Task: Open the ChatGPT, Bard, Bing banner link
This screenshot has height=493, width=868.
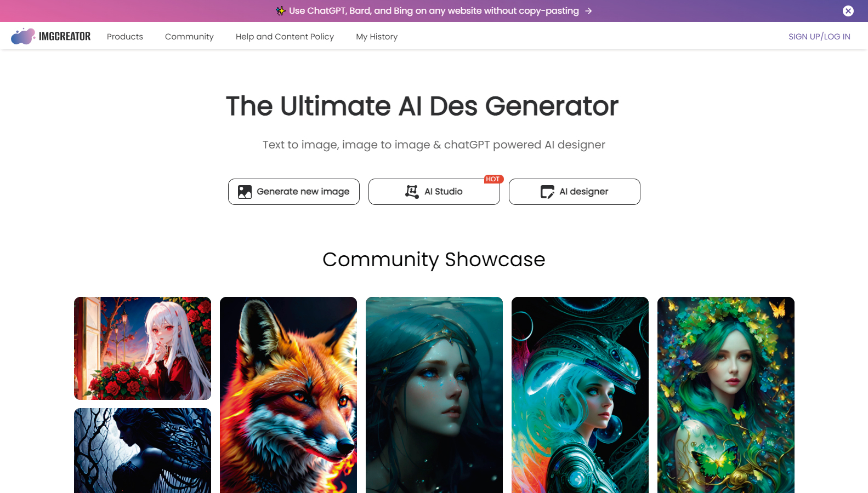Action: (x=434, y=11)
